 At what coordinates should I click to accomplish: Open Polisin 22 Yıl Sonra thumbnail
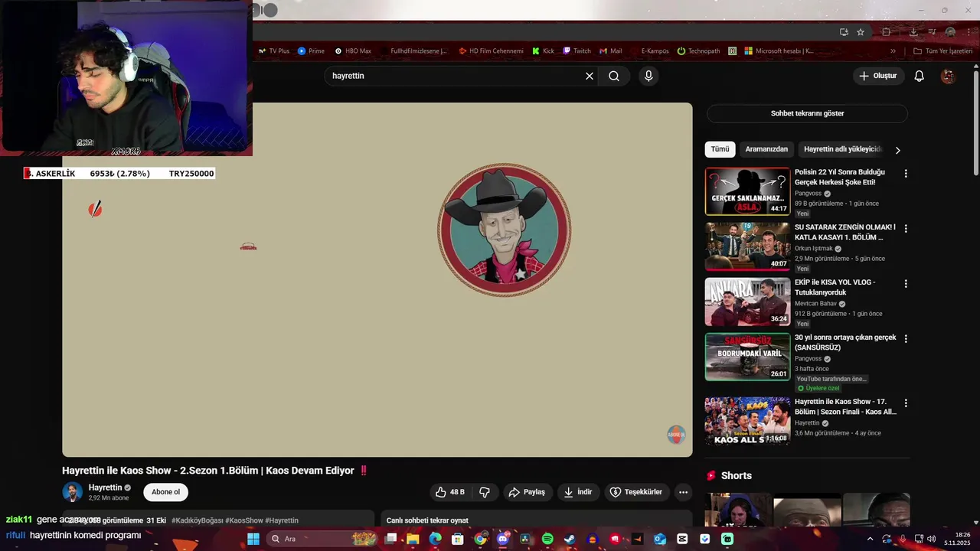tap(747, 191)
